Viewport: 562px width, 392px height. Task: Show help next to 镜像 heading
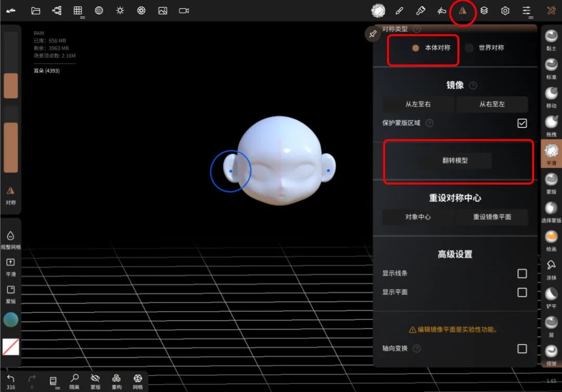tap(472, 85)
